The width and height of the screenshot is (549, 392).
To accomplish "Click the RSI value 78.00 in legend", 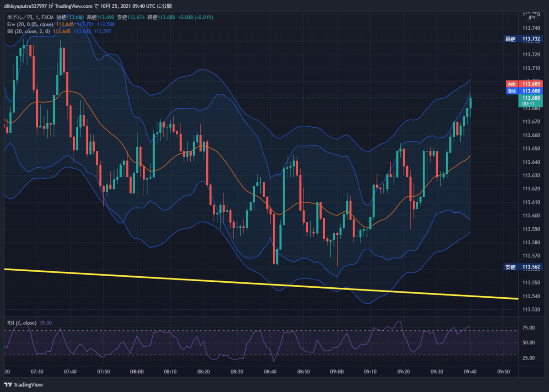I will coord(46,322).
